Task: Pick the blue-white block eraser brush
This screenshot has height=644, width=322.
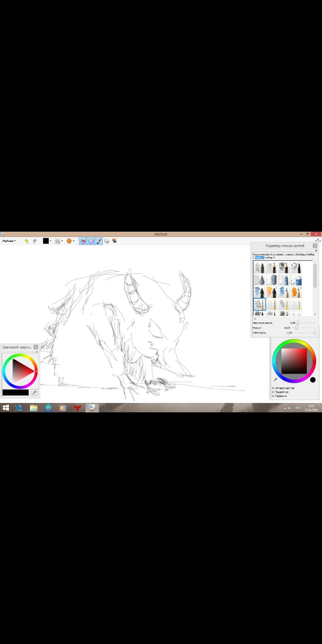Action: pyautogui.click(x=296, y=280)
